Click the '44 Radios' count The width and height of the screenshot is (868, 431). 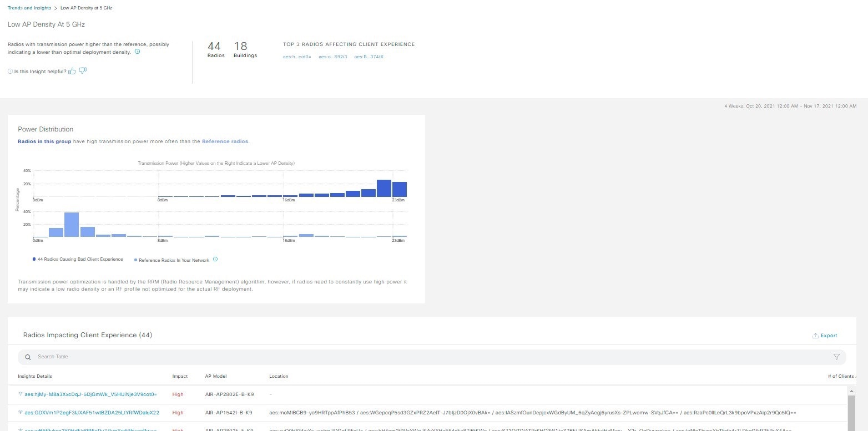(x=216, y=49)
